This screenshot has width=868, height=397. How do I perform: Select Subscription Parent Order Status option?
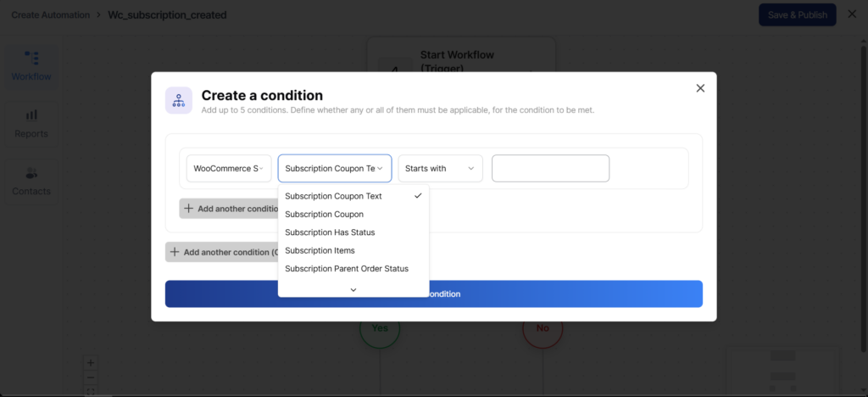click(x=347, y=269)
